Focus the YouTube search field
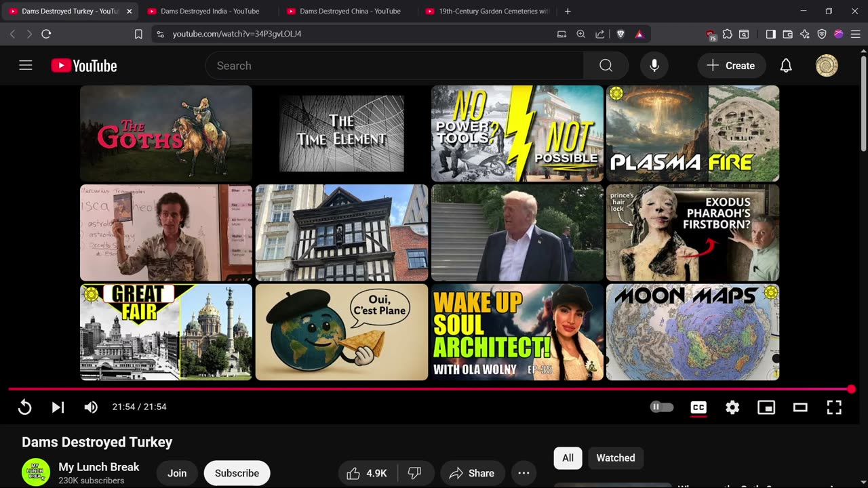This screenshot has height=488, width=868. (395, 66)
